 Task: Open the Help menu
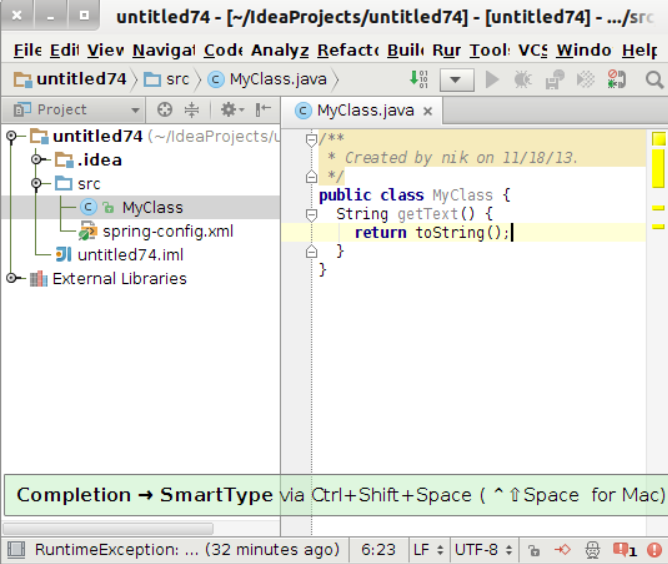[x=639, y=50]
